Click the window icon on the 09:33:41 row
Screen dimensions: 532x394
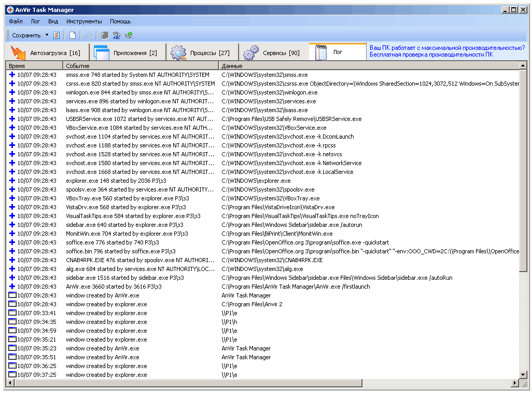12,313
